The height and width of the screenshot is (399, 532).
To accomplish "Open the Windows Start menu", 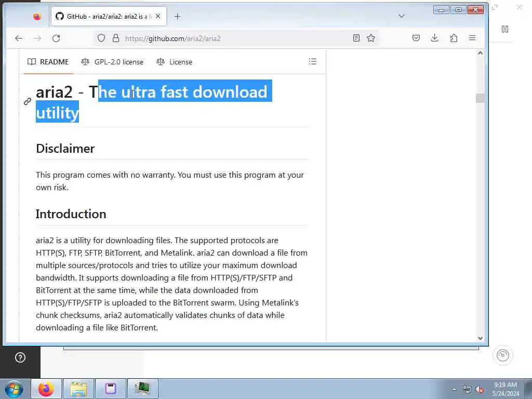I will click(14, 389).
